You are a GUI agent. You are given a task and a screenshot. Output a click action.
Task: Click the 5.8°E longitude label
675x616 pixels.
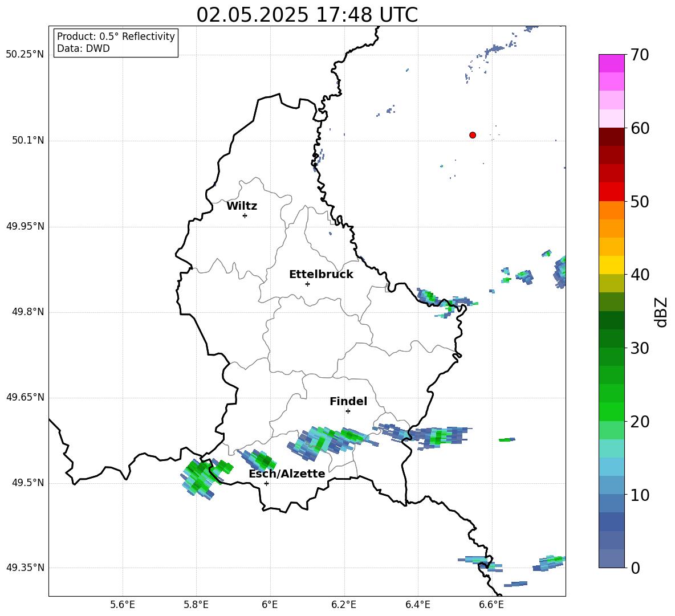[196, 605]
